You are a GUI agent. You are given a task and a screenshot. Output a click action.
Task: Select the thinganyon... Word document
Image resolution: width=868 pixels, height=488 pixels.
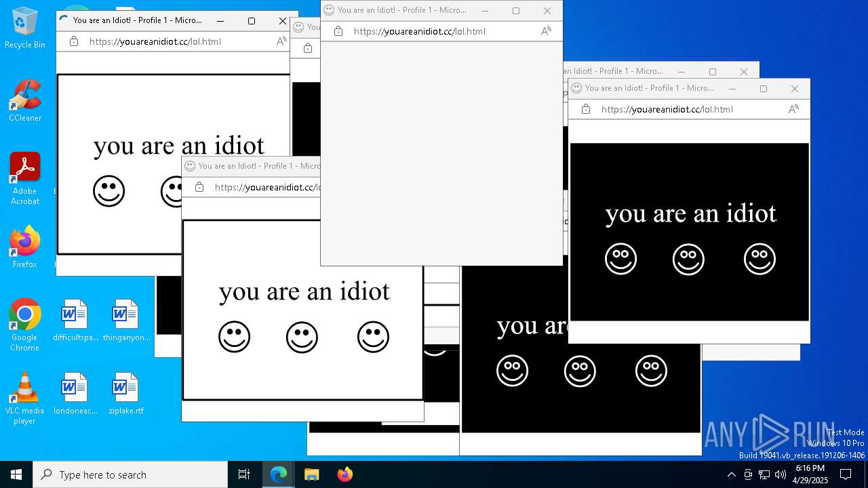click(x=126, y=321)
